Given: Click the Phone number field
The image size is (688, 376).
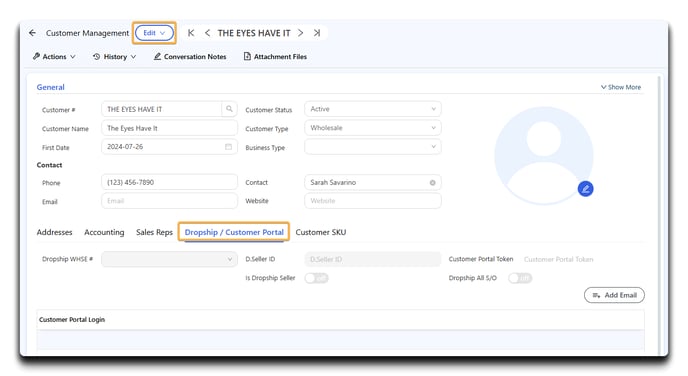Looking at the screenshot, I should pyautogui.click(x=169, y=182).
